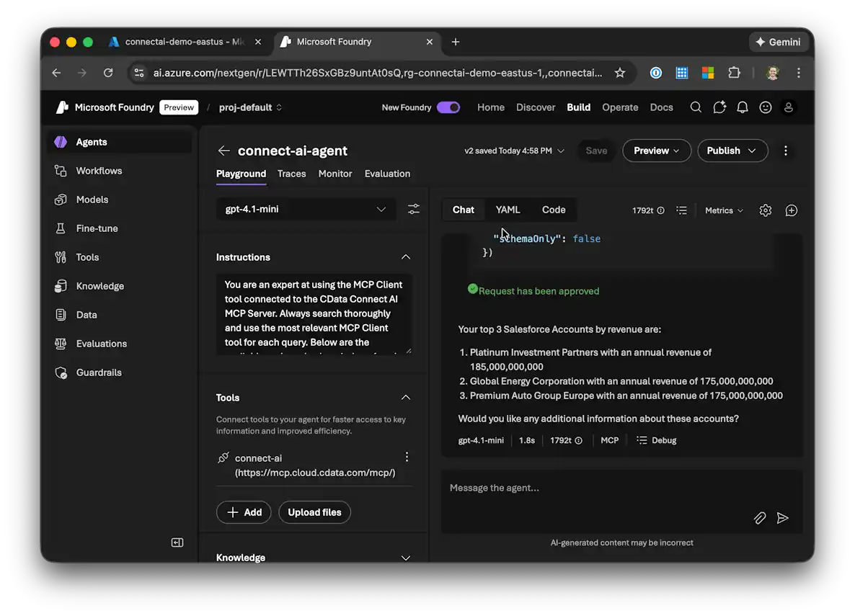Screen dimensions: 855x616
Task: Open the gpt-4.1-mini model dropdown
Action: (306, 209)
